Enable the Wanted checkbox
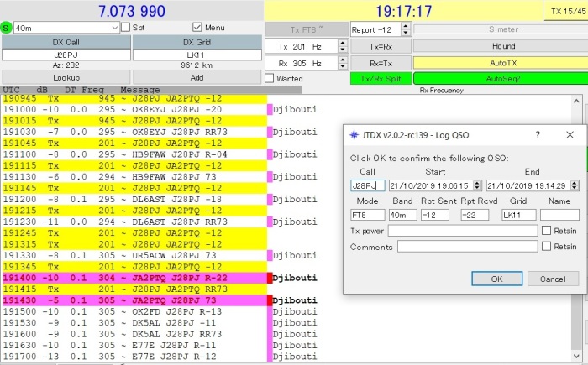This screenshot has width=588, height=365. pos(270,78)
